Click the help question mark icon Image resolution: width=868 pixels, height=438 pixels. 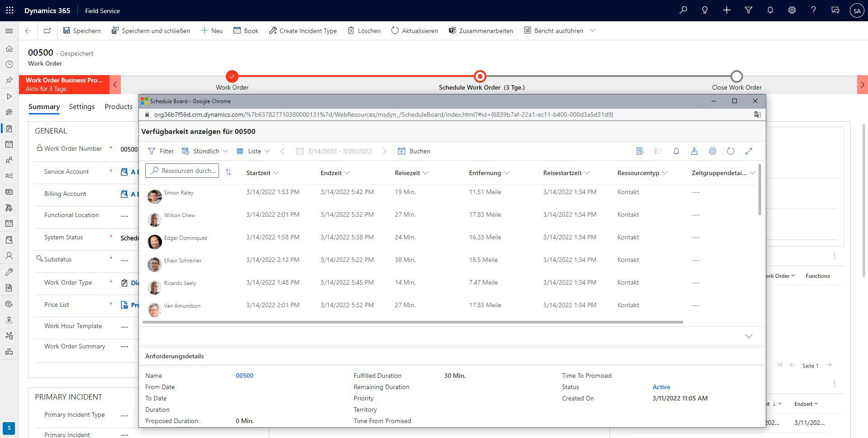[813, 10]
